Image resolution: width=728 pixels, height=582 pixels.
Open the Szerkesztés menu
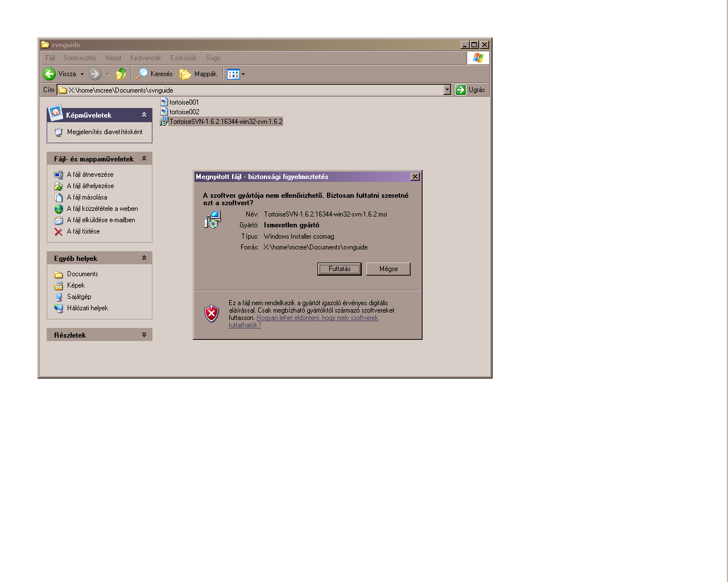pos(80,58)
